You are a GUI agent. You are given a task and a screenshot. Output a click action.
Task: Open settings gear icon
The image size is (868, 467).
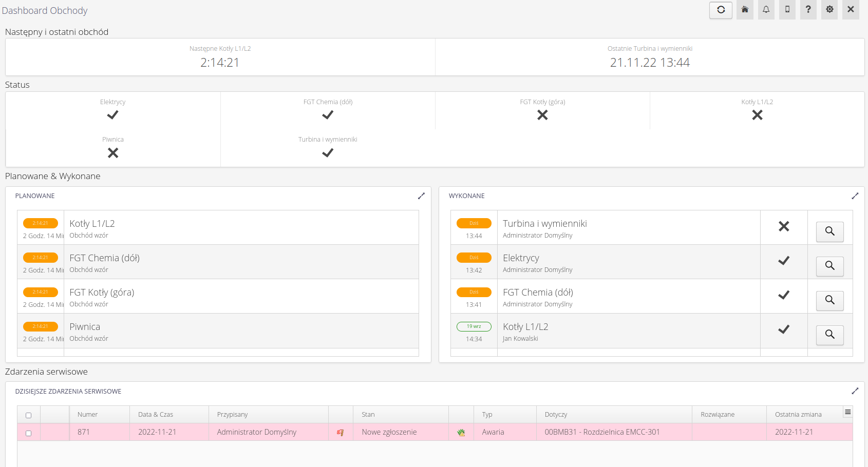click(829, 10)
